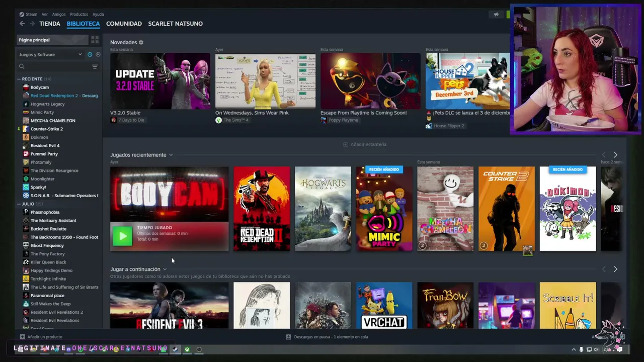Image resolution: width=644 pixels, height=362 pixels.
Task: Next page arrow on Jugar a continuación shelf
Action: pos(615,269)
